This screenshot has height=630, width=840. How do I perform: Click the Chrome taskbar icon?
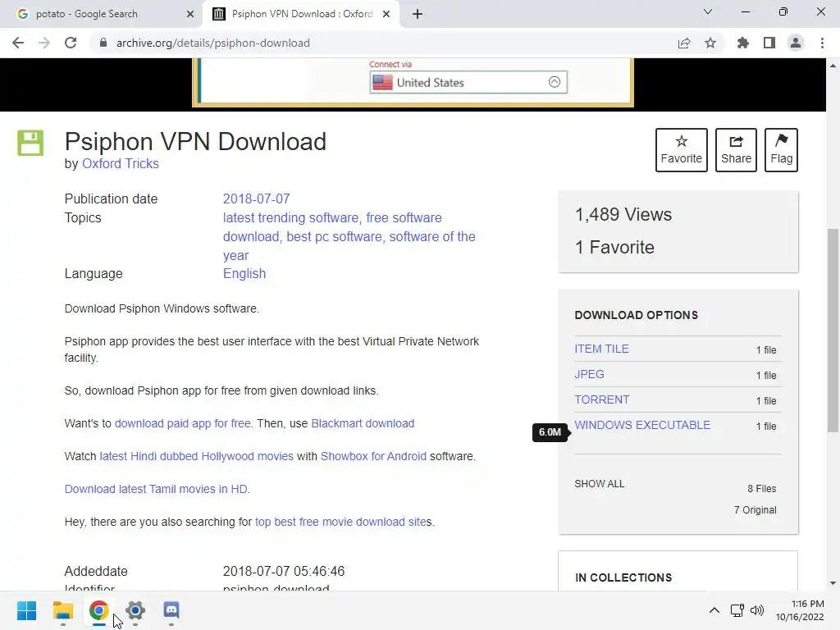[x=99, y=610]
